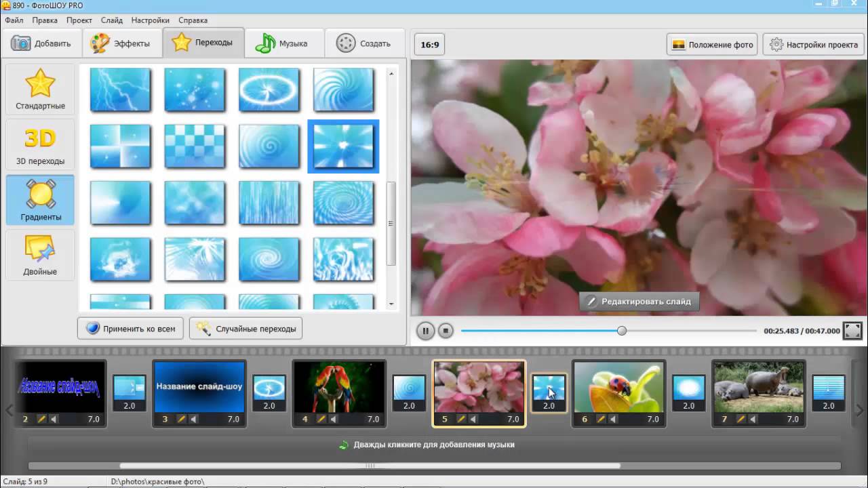Click the preview playback progress slider
868x488 pixels.
click(608, 331)
